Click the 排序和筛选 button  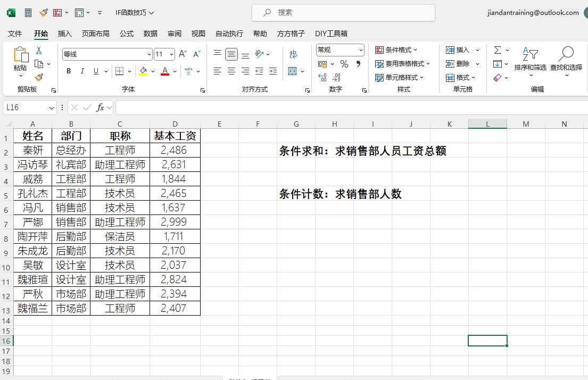pyautogui.click(x=530, y=60)
